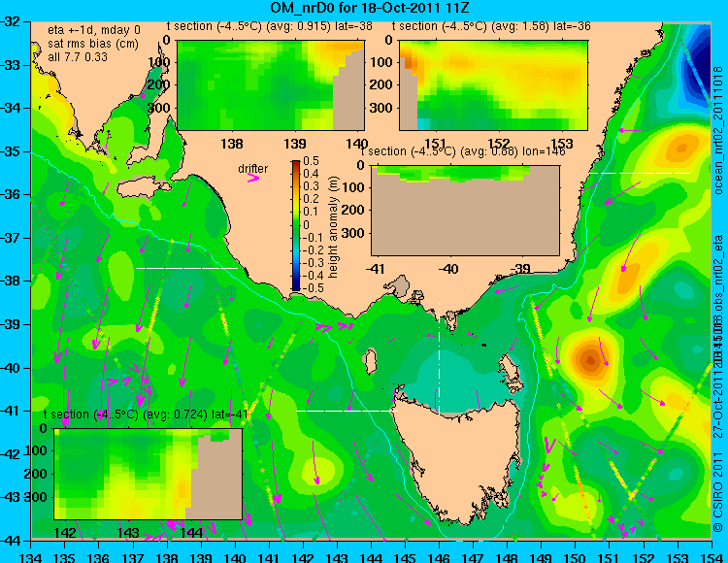The image size is (728, 563).
Task: Select the "sat rms bias (cm)" annotation
Action: pos(93,44)
